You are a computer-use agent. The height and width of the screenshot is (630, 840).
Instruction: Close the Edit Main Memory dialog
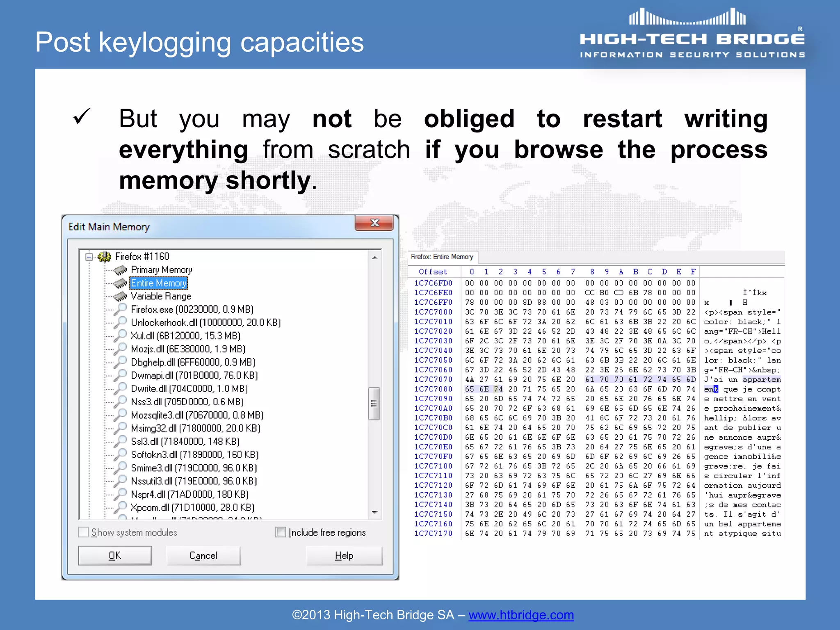pyautogui.click(x=374, y=223)
